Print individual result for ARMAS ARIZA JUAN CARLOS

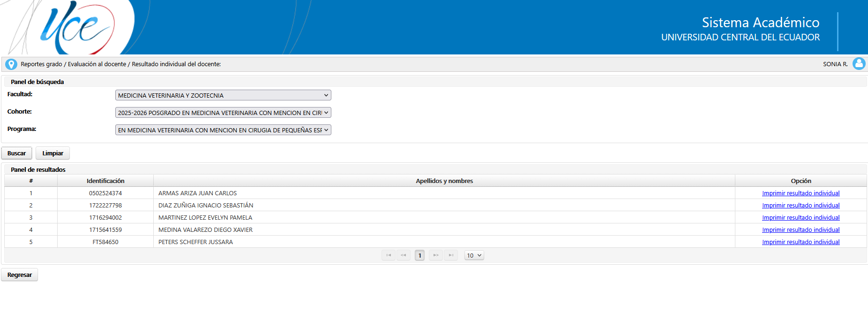pyautogui.click(x=801, y=193)
